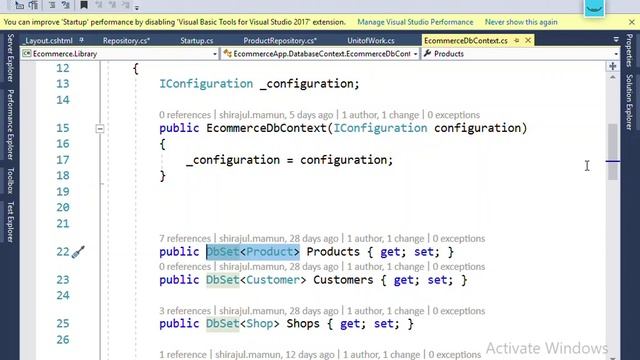
Task: Toggle a bookmark with the bookmark icon
Action: tap(84, 5)
